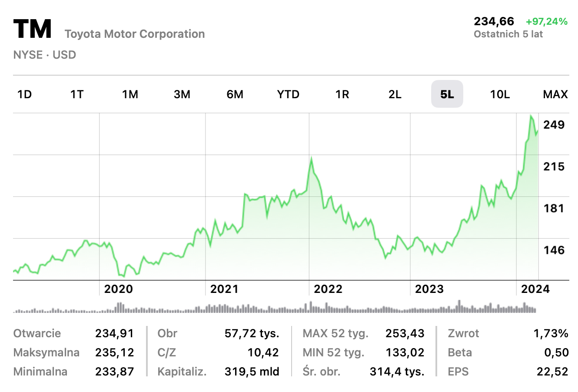
Task: Click the Beta value 0,50
Action: click(x=556, y=352)
